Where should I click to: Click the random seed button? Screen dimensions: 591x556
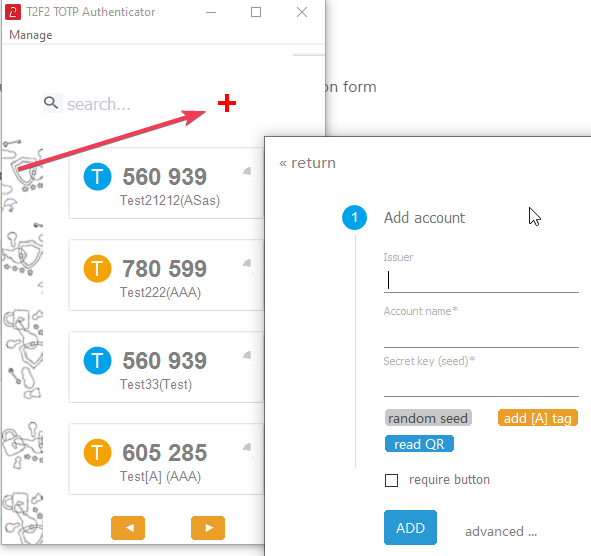tap(428, 418)
